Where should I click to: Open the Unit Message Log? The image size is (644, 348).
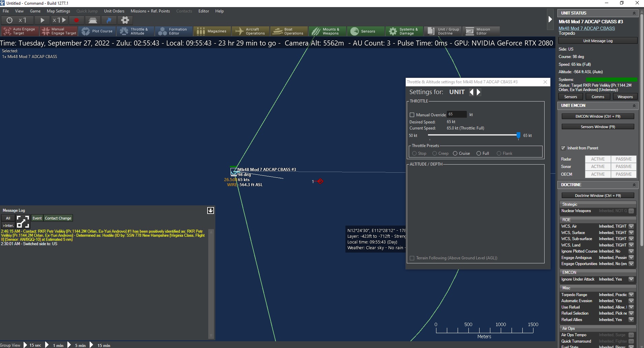pos(598,41)
